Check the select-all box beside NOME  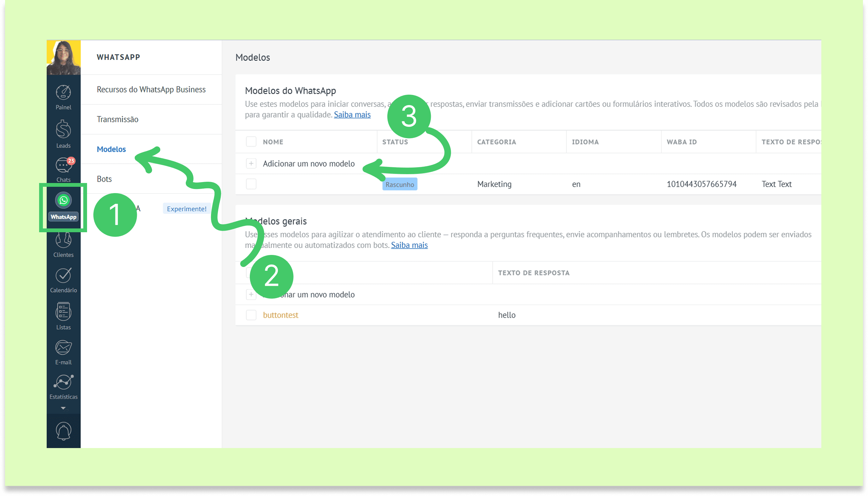[251, 142]
